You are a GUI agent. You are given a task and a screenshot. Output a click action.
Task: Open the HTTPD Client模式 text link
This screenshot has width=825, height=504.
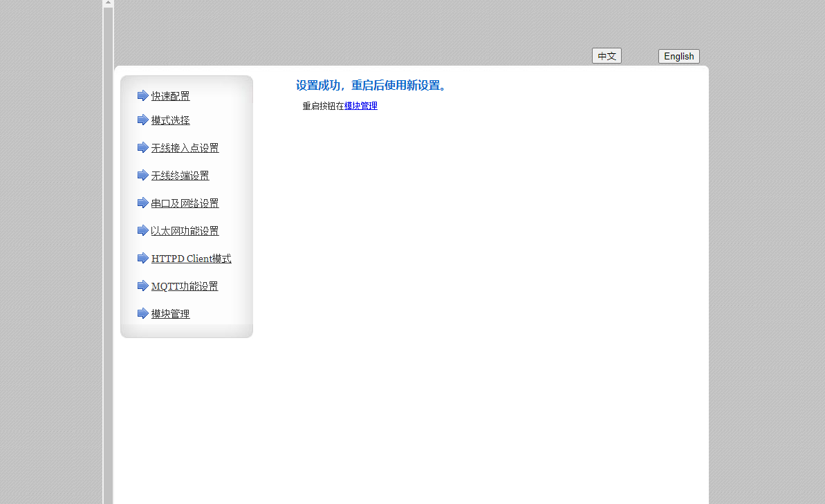click(x=191, y=259)
